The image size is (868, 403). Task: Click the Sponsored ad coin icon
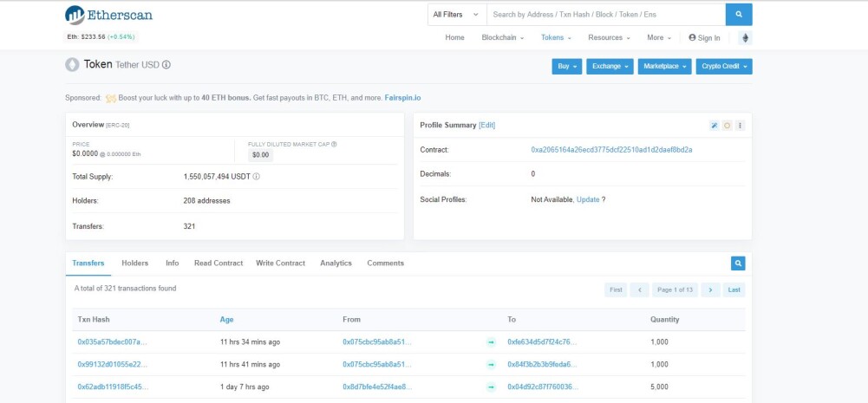pyautogui.click(x=111, y=98)
